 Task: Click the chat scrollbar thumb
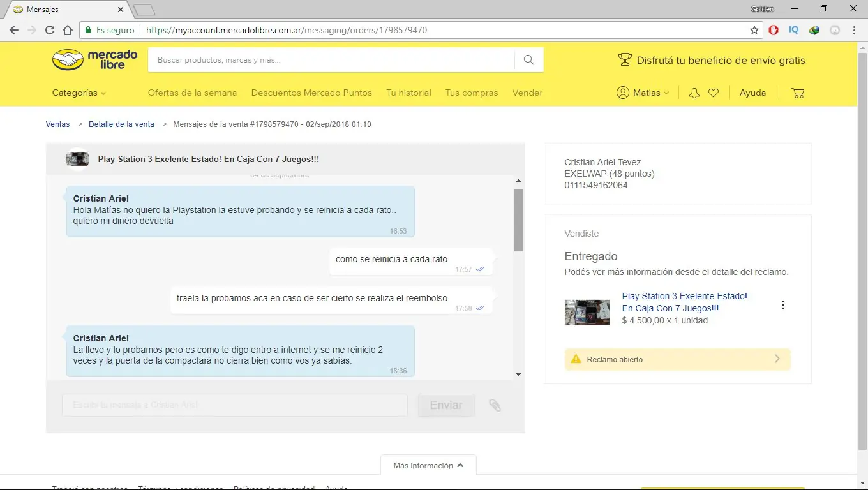518,220
